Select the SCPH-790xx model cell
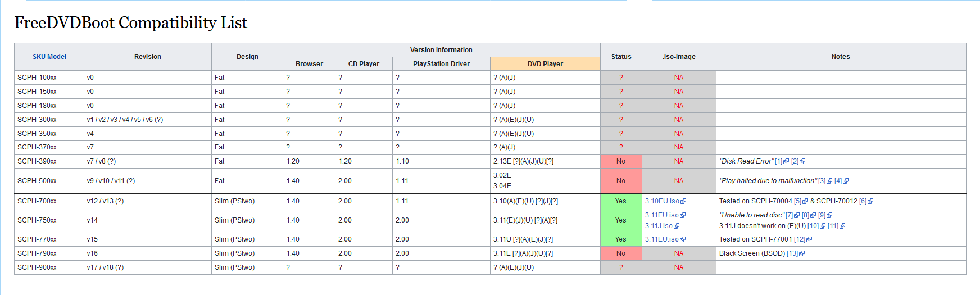The width and height of the screenshot is (980, 295). (x=49, y=253)
